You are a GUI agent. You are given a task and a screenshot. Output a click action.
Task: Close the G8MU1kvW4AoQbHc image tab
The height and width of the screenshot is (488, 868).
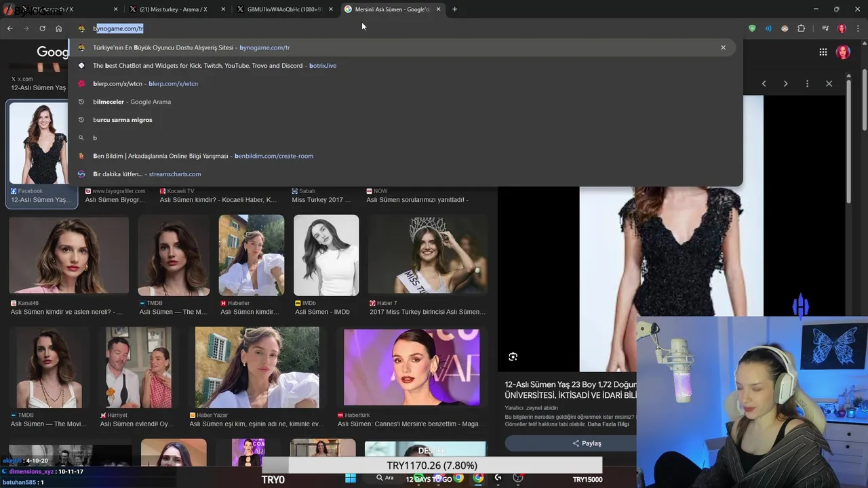coord(331,9)
